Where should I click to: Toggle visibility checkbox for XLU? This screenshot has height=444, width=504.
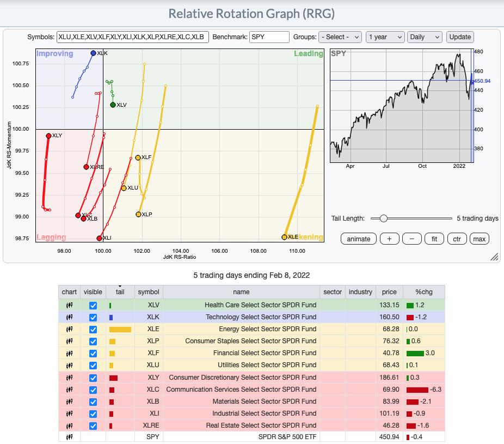point(93,366)
